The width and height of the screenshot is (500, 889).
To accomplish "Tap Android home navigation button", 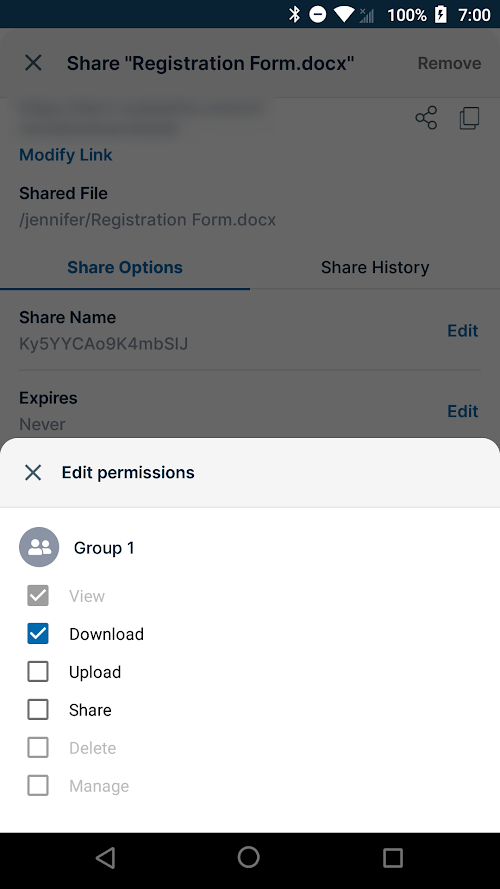I will [249, 857].
